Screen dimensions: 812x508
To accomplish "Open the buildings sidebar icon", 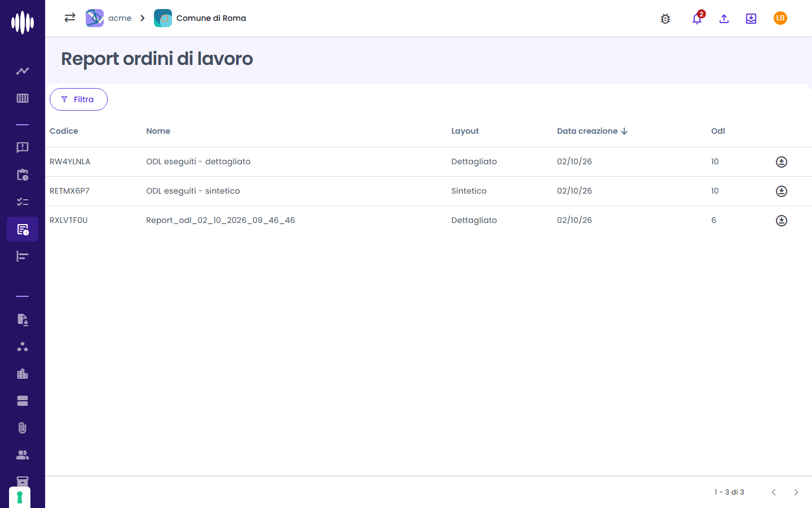I will point(23,374).
